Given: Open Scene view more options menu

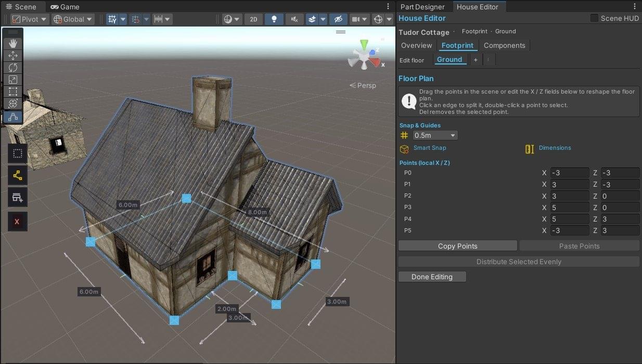Looking at the screenshot, I should (x=388, y=6).
